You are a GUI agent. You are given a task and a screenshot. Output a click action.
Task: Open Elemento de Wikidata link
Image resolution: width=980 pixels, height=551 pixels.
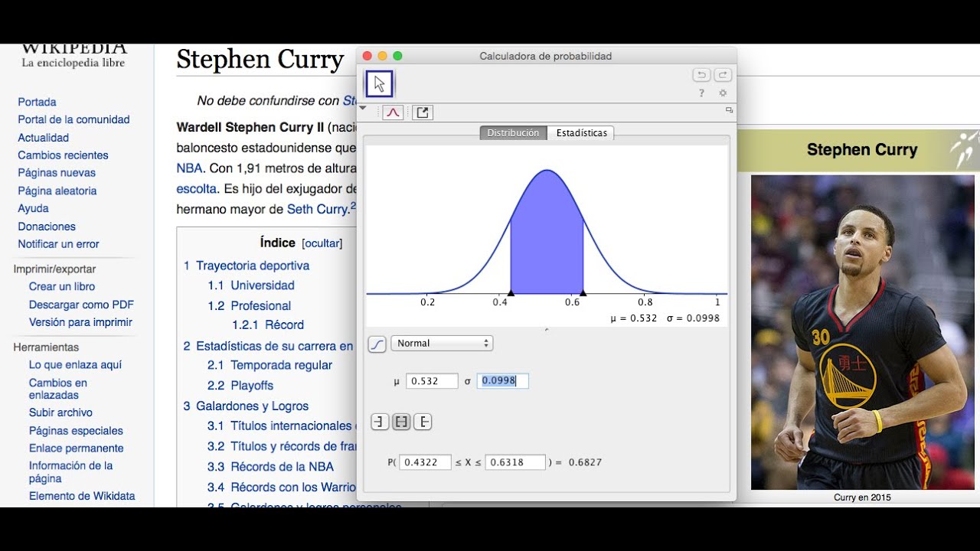click(82, 496)
